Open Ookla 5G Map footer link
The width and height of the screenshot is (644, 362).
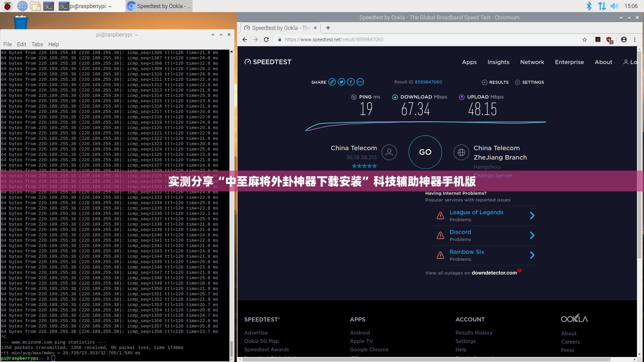pyautogui.click(x=262, y=341)
